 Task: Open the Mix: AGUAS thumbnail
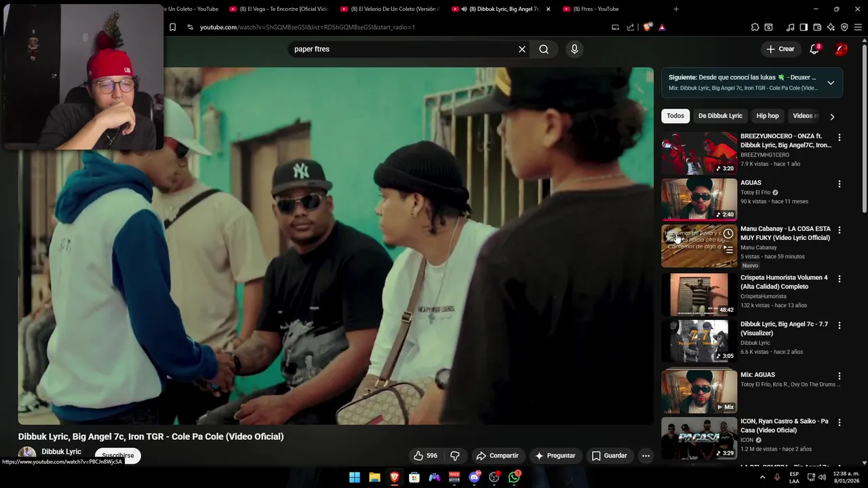(699, 392)
